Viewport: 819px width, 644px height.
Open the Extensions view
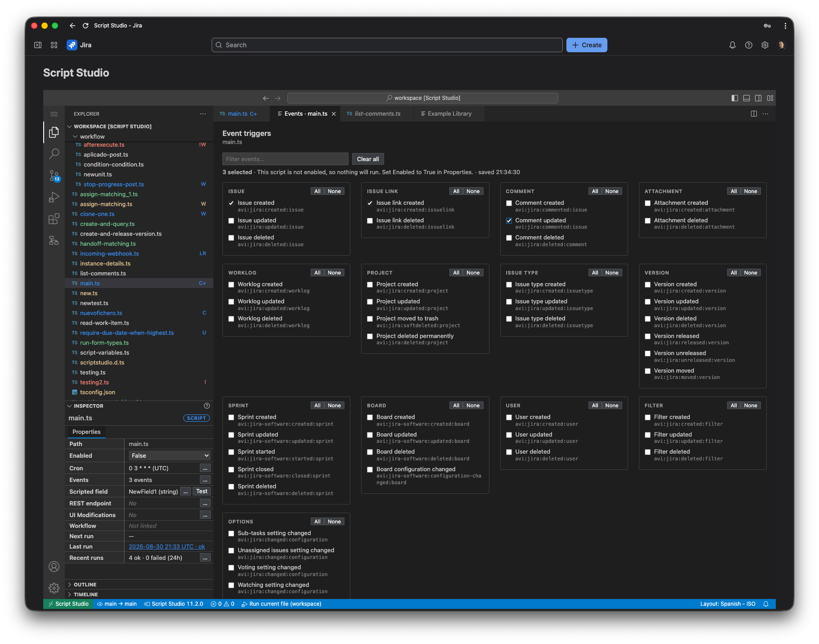coord(54,219)
